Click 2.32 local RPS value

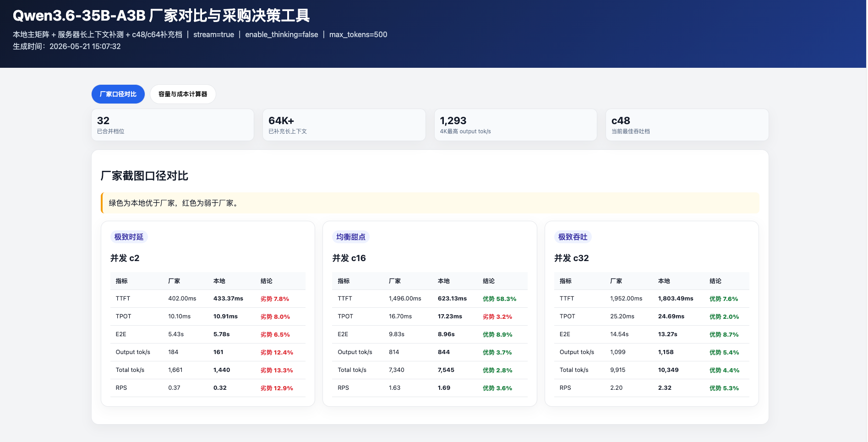click(x=665, y=388)
